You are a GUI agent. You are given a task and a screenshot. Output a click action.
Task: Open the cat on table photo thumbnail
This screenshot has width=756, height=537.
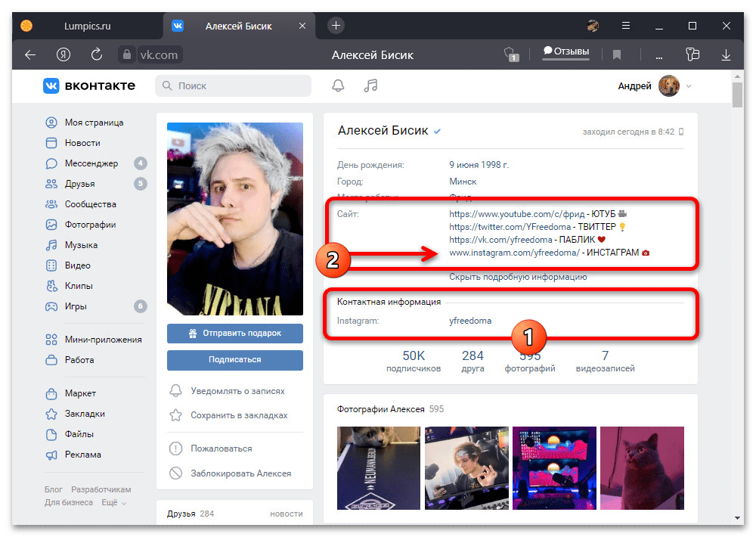point(379,468)
